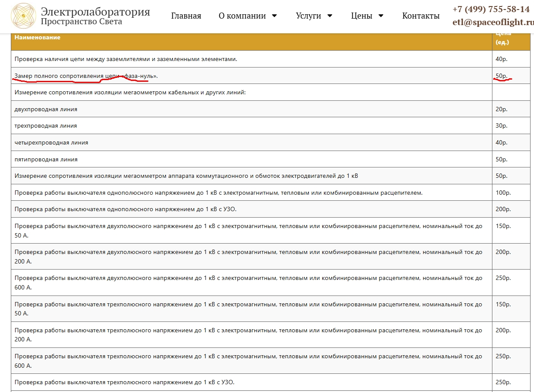Open the Контакты menu item
Image resolution: width=534 pixels, height=392 pixels.
click(421, 16)
